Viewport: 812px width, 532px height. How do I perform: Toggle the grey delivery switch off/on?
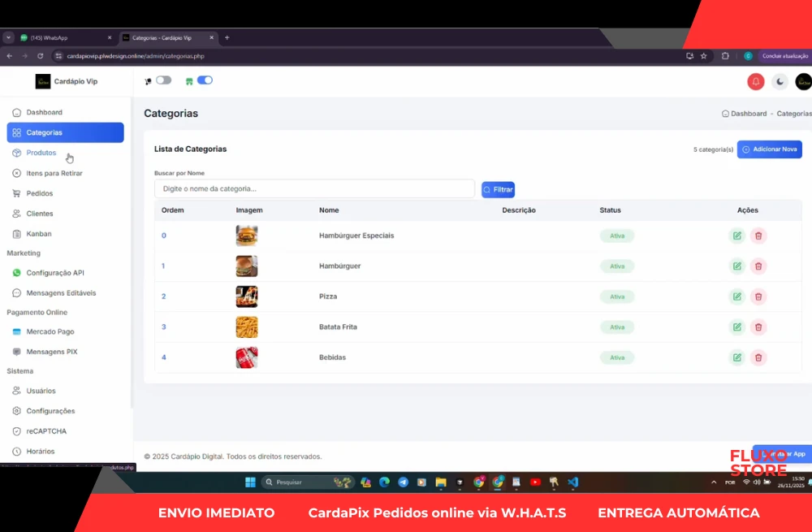163,80
